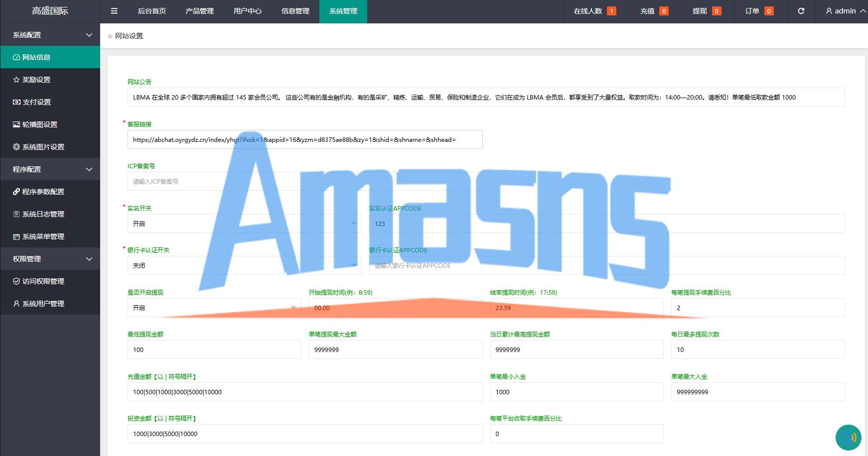
Task: Open the 提现 notifications button
Action: point(707,11)
